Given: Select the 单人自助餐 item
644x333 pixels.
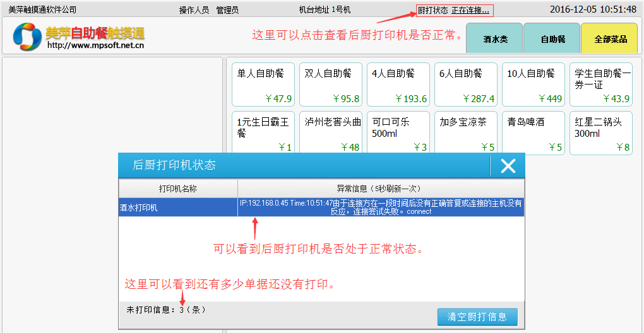Looking at the screenshot, I should (264, 85).
